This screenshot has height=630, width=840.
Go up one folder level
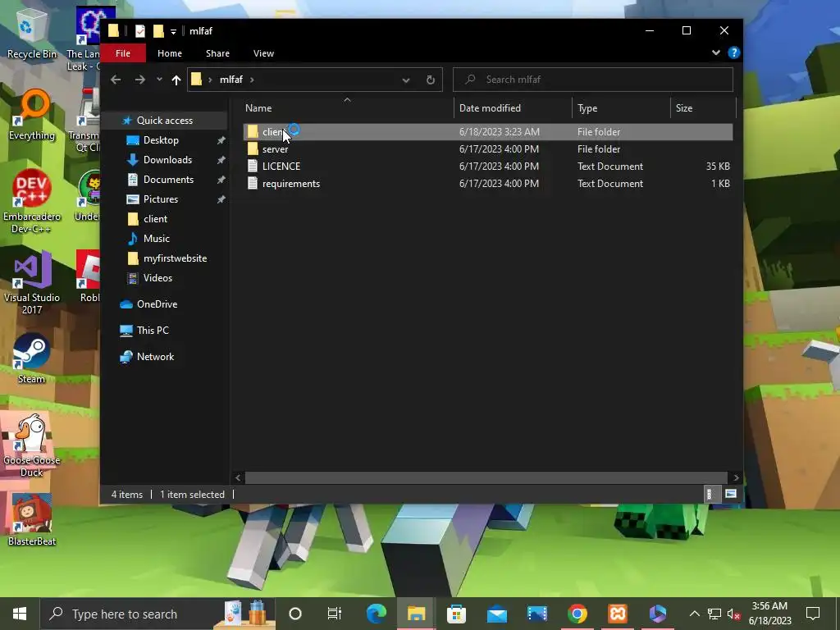pyautogui.click(x=176, y=80)
